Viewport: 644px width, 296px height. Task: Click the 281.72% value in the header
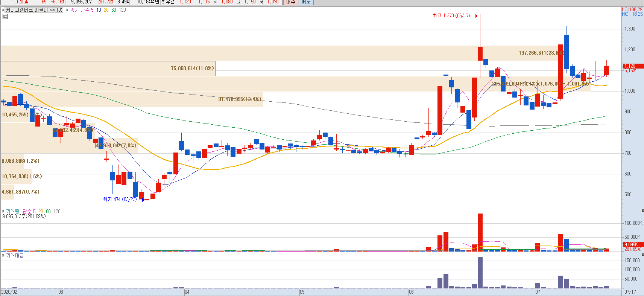point(105,2)
